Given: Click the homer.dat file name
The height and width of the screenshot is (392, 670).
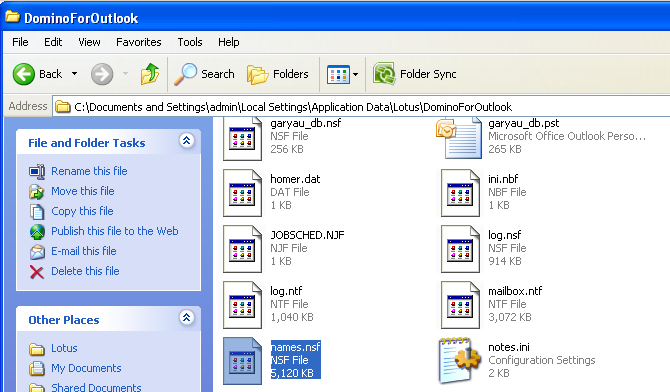Looking at the screenshot, I should [295, 179].
